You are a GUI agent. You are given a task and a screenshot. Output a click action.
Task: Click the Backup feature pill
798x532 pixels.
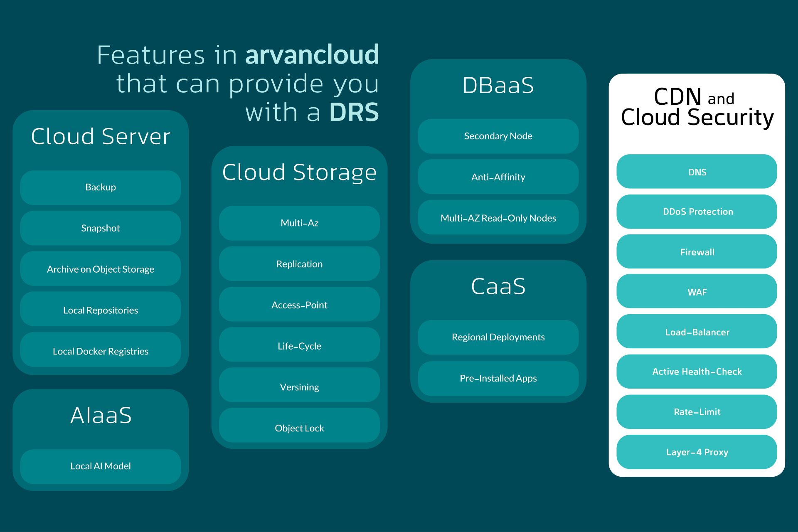click(x=100, y=187)
